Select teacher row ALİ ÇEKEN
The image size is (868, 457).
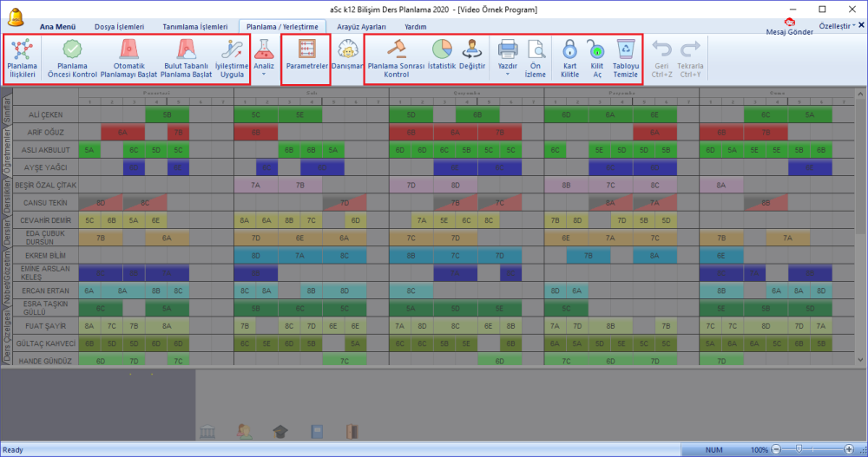pos(45,114)
